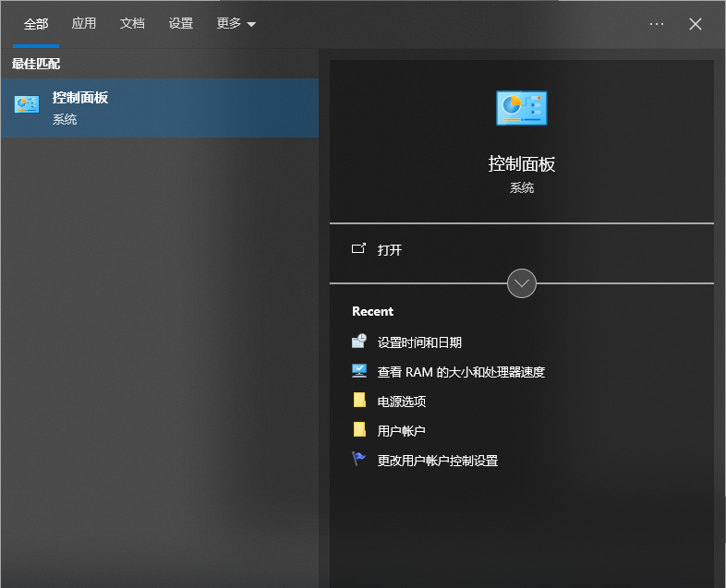The height and width of the screenshot is (588, 726).
Task: Click the 控制面板 title in preview pane
Action: (x=521, y=164)
